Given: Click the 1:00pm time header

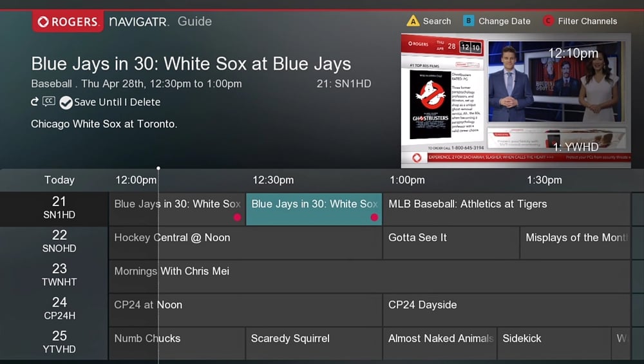Looking at the screenshot, I should (x=407, y=180).
